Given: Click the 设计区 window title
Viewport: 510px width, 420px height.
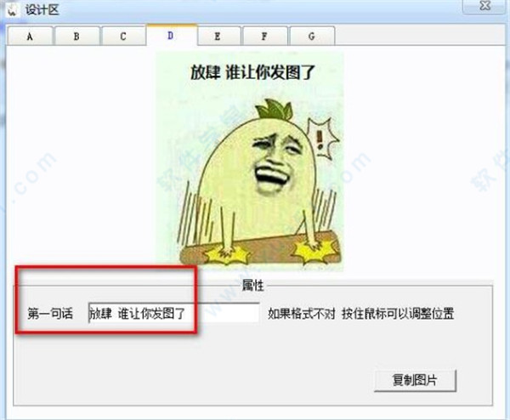Looking at the screenshot, I should point(42,9).
